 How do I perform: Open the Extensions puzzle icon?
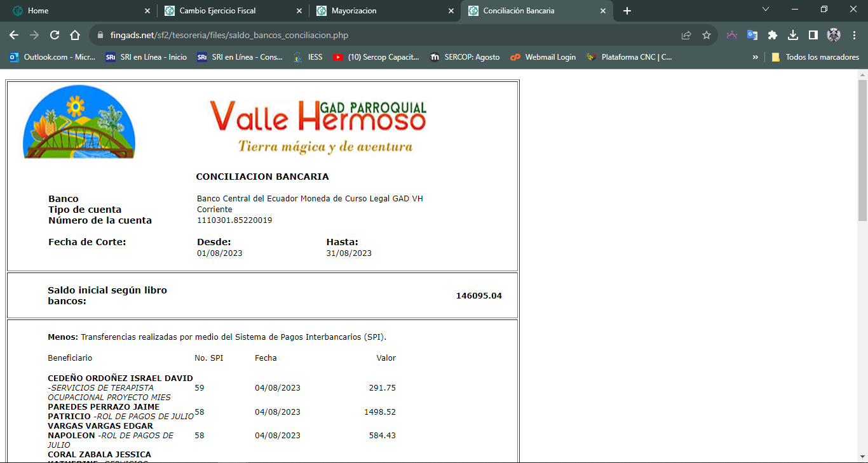(x=772, y=35)
